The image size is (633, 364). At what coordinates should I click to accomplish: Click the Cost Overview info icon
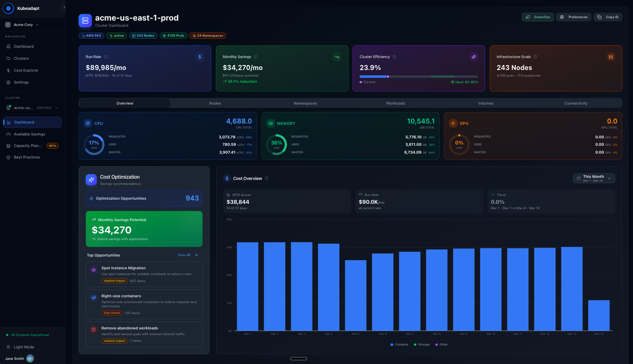point(267,178)
